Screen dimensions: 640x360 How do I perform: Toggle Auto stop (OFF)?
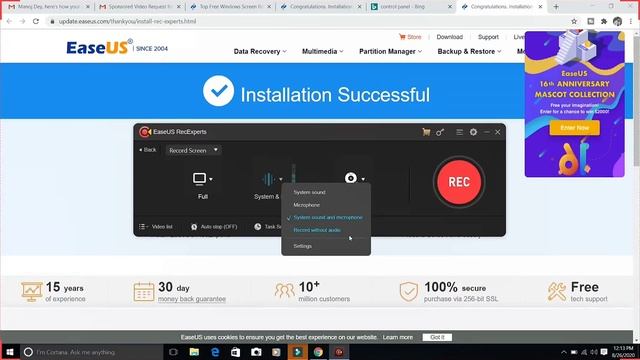[x=214, y=227]
